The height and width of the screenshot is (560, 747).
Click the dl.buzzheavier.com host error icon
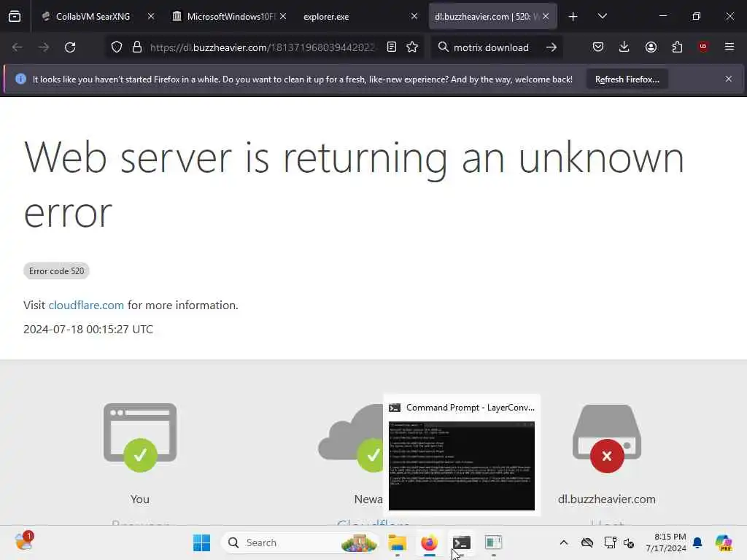coord(607,438)
